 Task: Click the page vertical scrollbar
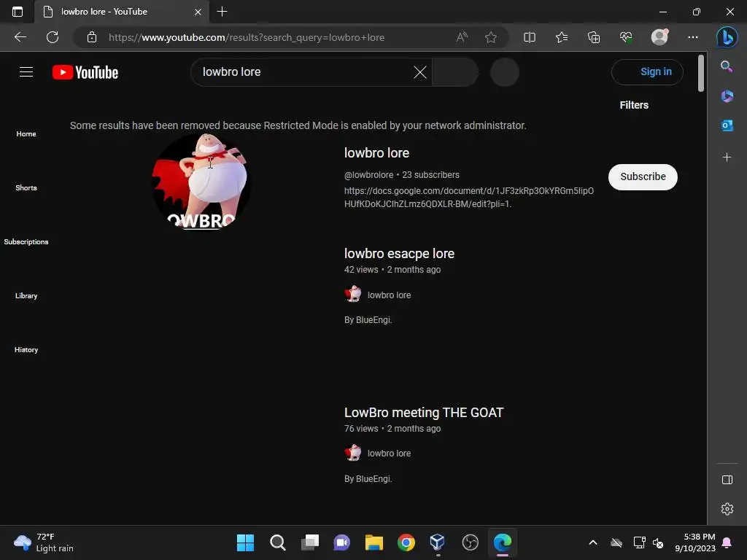coord(701,74)
